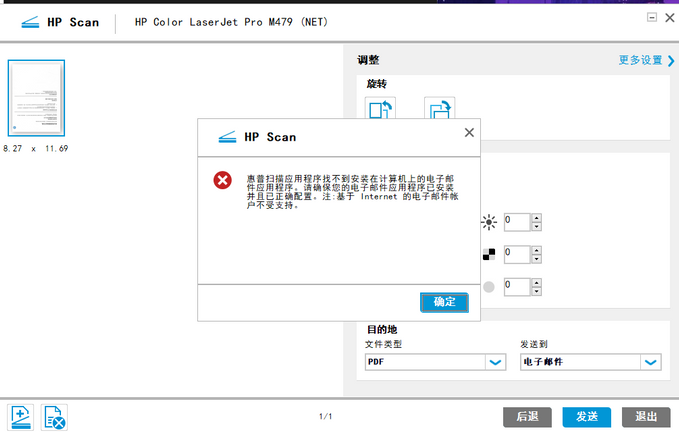Increase the third adjustment value
This screenshot has height=432, width=679.
[537, 283]
